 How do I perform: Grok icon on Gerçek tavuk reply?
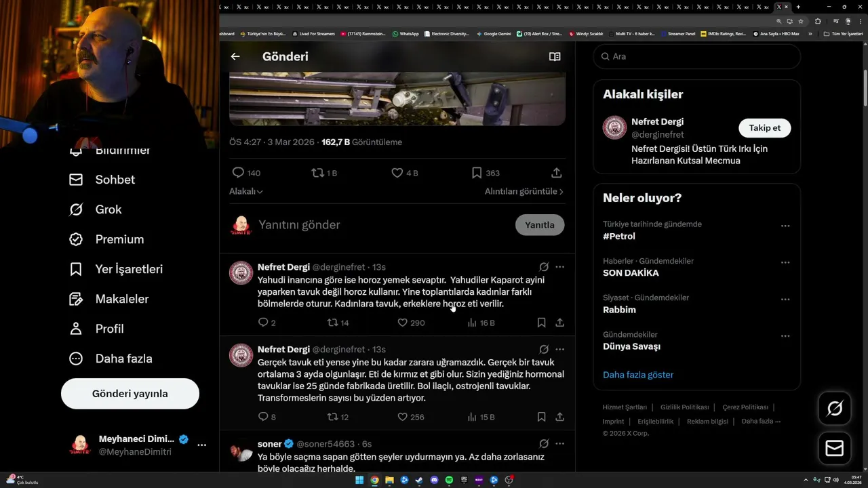point(544,350)
